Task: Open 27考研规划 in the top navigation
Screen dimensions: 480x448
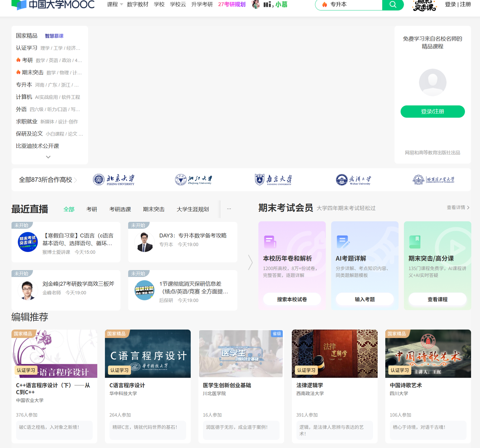Action: [232, 4]
